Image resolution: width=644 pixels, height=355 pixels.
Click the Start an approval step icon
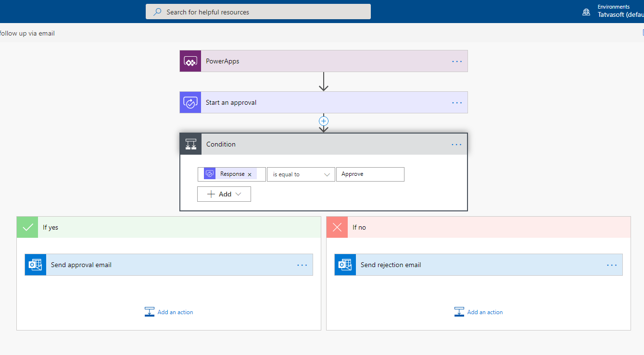tap(190, 102)
